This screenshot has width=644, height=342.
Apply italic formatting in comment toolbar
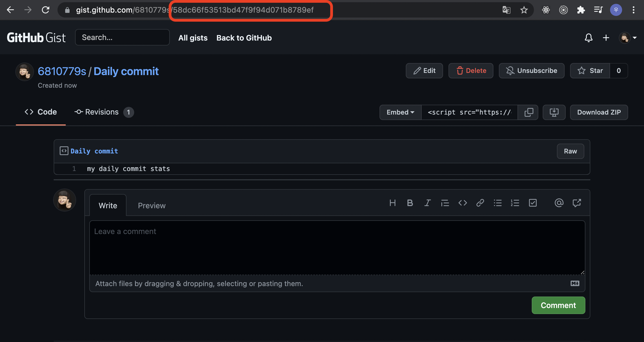coord(427,203)
